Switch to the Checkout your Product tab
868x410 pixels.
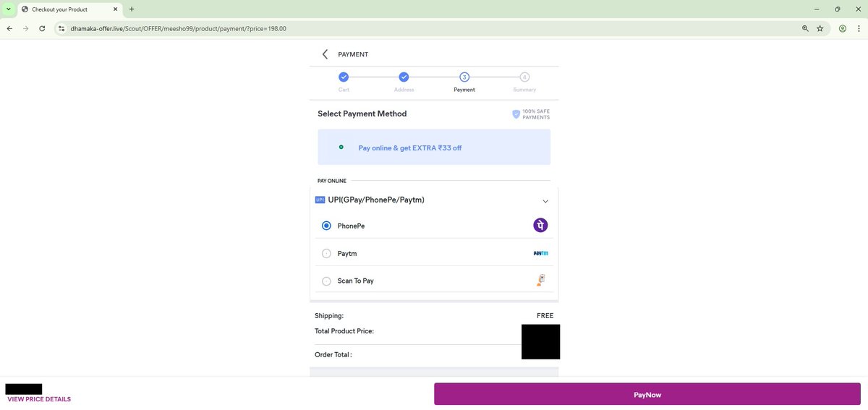pos(69,9)
